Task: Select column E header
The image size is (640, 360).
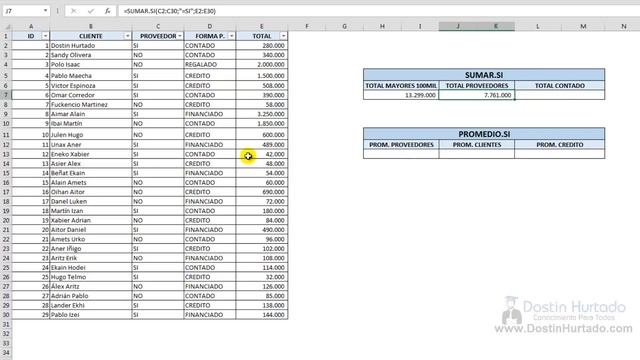Action: pyautogui.click(x=262, y=27)
